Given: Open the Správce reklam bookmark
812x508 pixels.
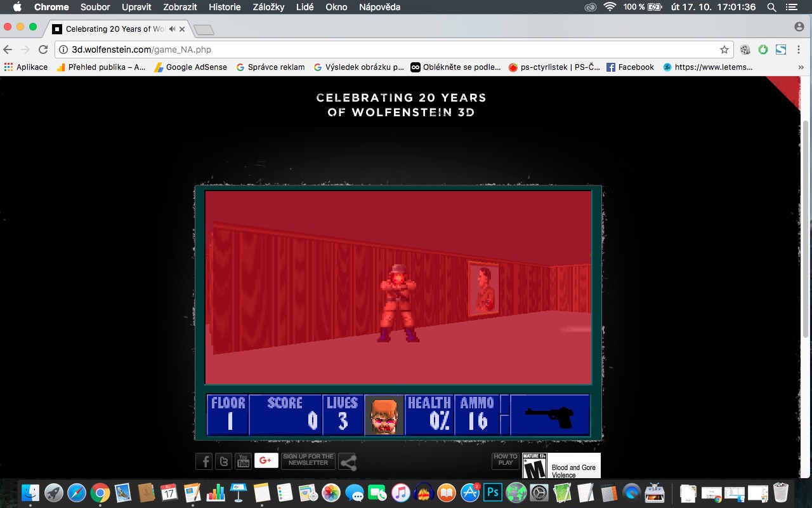Looking at the screenshot, I should (270, 67).
